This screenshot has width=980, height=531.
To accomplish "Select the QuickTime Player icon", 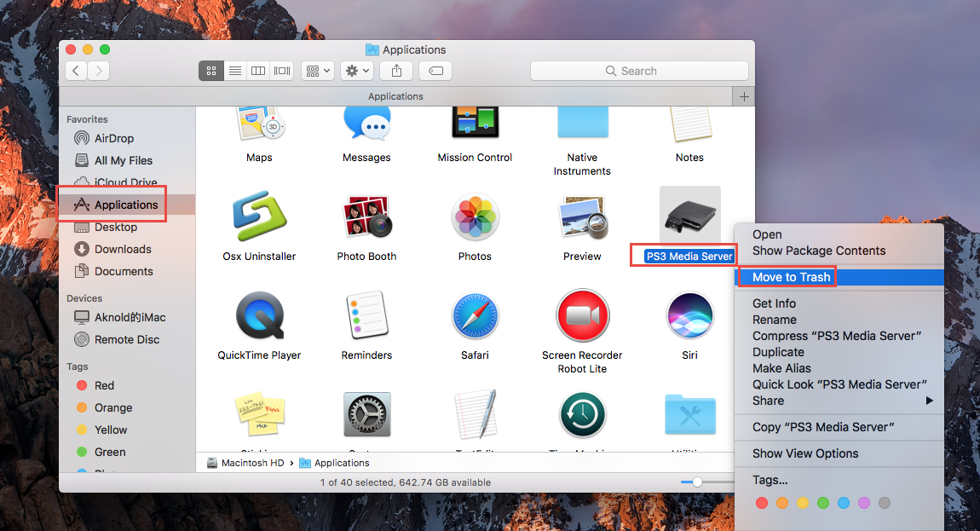I will 259,315.
